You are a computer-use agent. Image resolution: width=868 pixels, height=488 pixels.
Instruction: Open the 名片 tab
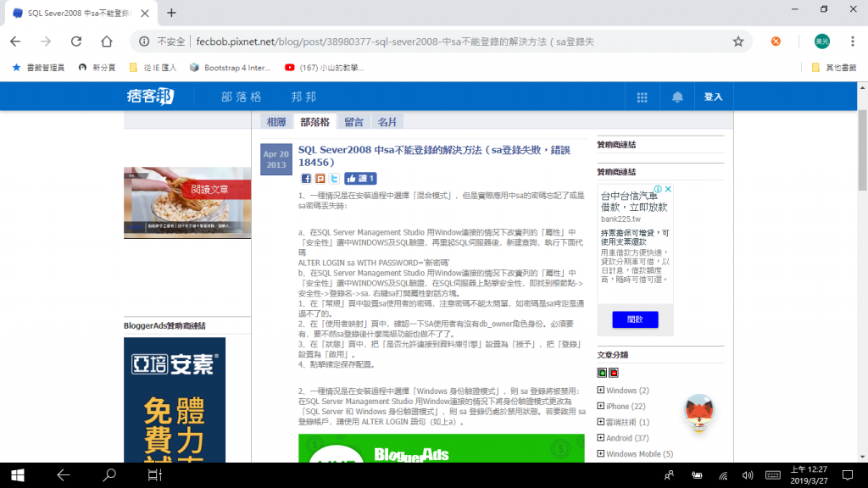coord(387,122)
